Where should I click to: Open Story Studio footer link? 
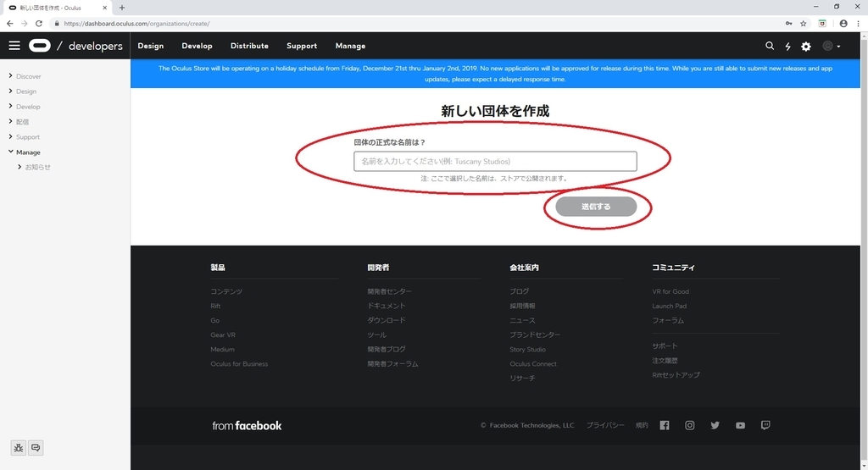(527, 350)
